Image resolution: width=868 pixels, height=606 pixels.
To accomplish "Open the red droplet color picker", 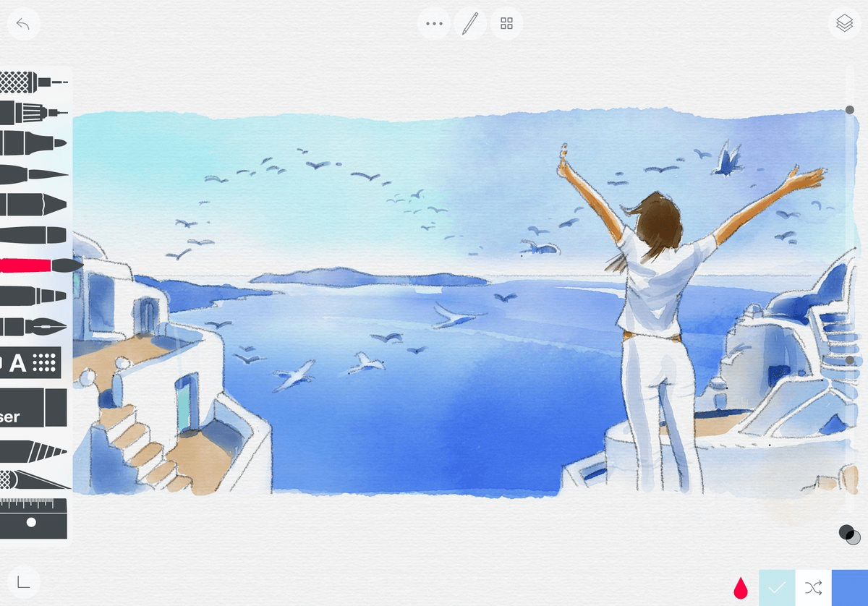I will [740, 588].
